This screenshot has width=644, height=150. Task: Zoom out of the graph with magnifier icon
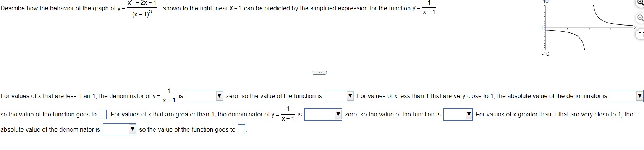click(640, 18)
